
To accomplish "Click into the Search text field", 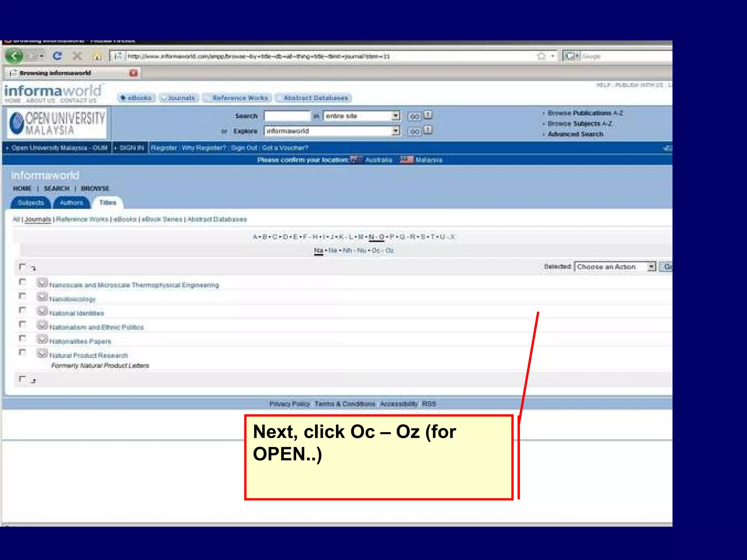I will pyautogui.click(x=287, y=116).
